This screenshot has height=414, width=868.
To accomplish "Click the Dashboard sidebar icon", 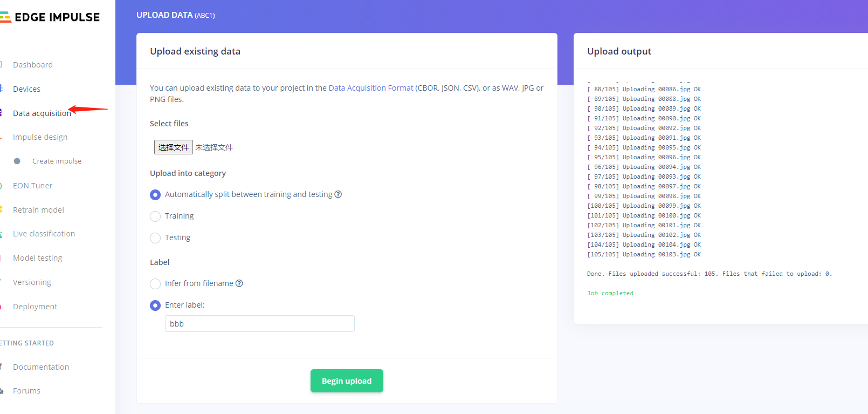I will coord(4,64).
